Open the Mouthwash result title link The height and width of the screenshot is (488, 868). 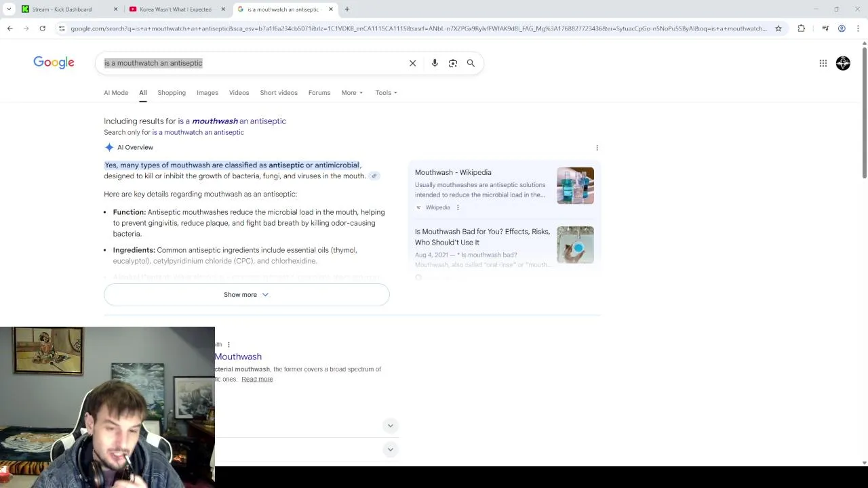[238, 357]
